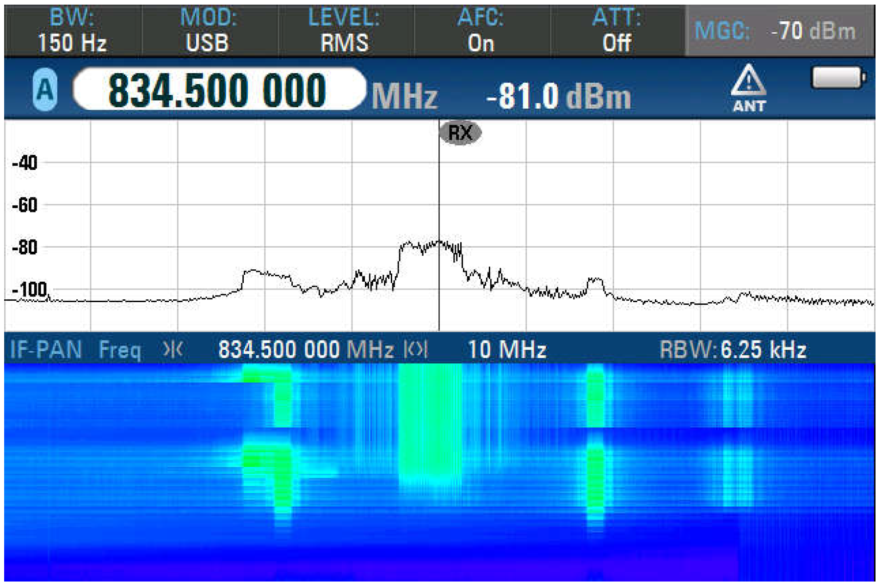Click the -81.0 dBm level readout
Viewport: 882px width, 588px height.
click(558, 97)
